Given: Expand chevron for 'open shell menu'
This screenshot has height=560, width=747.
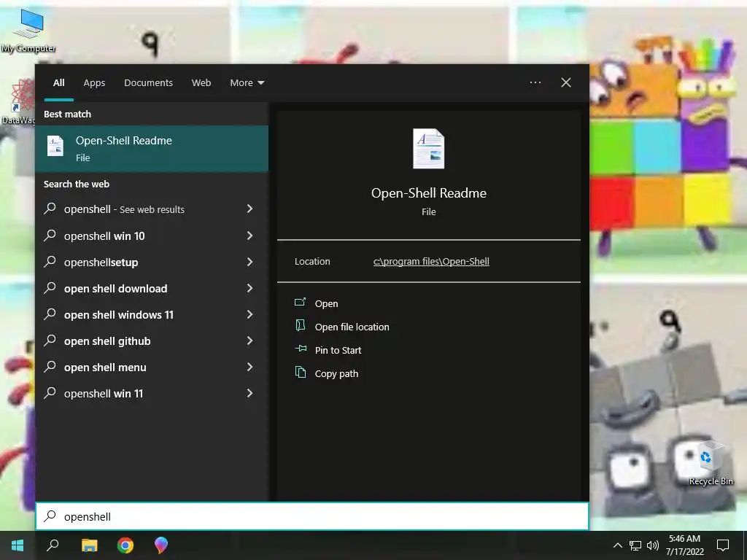Looking at the screenshot, I should tap(249, 366).
